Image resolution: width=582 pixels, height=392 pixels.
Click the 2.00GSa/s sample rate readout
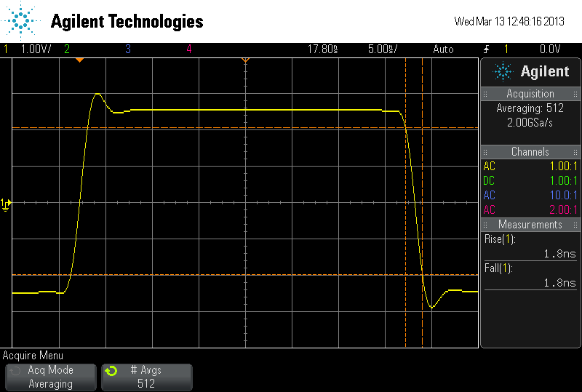click(530, 122)
